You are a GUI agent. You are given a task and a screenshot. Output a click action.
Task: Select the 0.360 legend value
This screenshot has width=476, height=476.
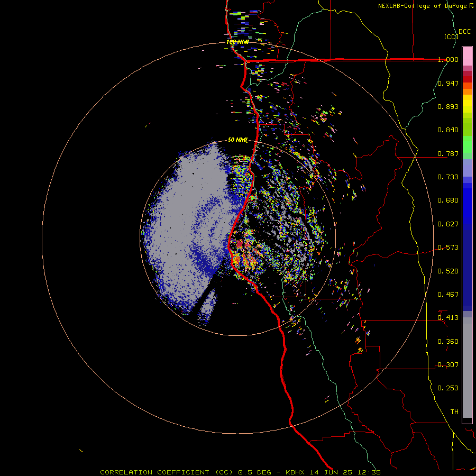[448, 342]
